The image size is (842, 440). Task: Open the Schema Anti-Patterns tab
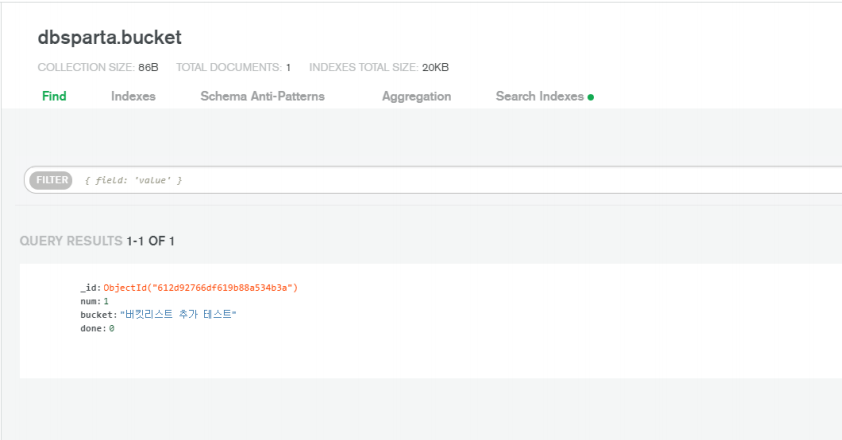click(x=263, y=96)
